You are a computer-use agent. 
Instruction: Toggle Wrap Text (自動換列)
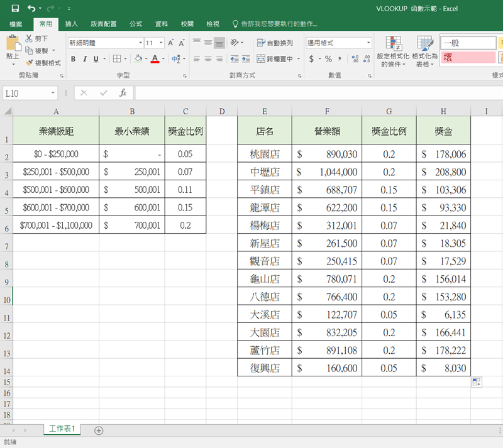pyautogui.click(x=275, y=43)
